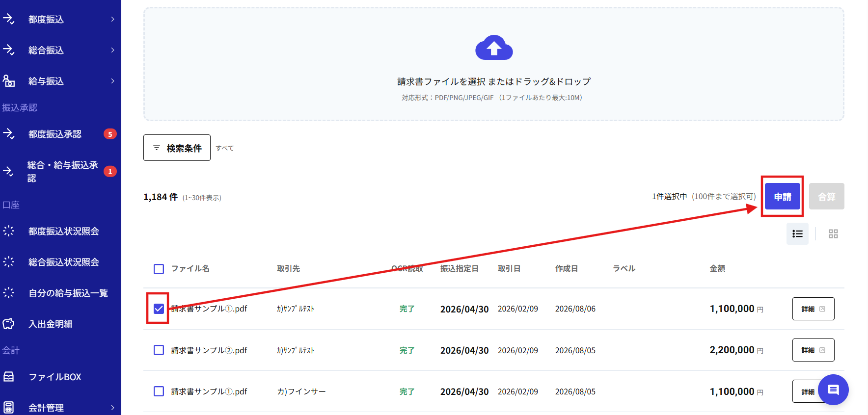
Task: Open 詳細 for 請求書サンプル②.pdf
Action: 813,350
